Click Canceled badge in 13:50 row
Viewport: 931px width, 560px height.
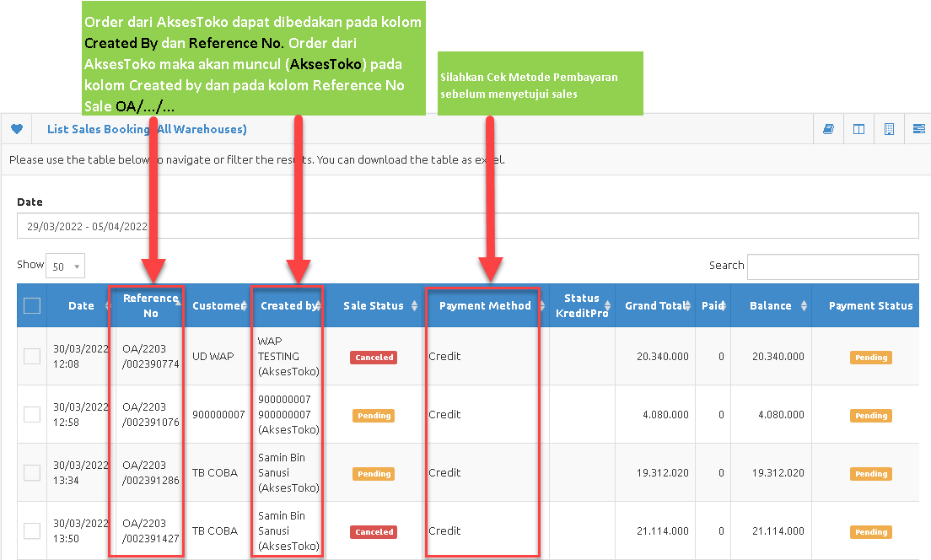374,531
